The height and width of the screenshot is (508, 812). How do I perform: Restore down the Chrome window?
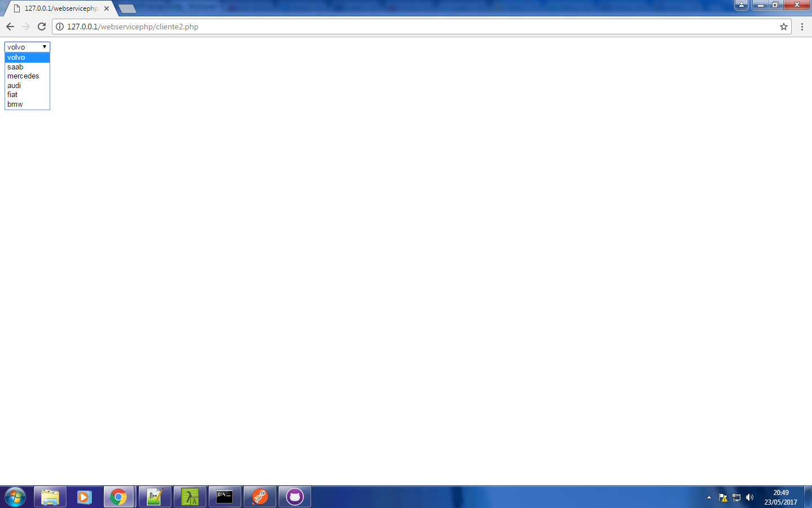coord(775,5)
